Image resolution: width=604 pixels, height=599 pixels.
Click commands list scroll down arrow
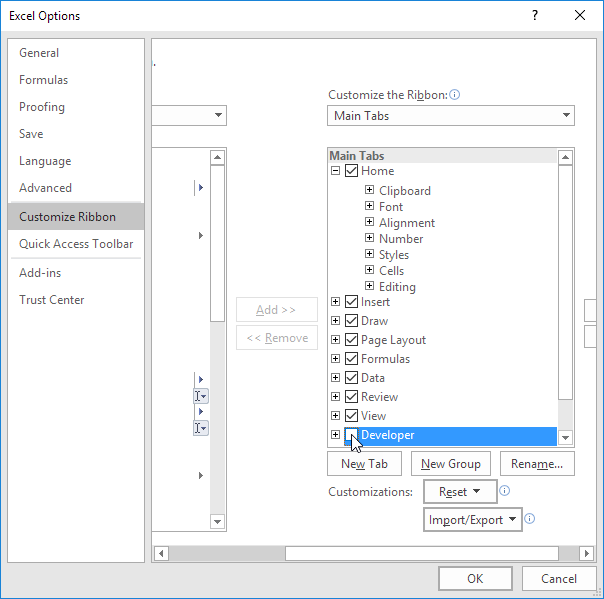[x=217, y=522]
